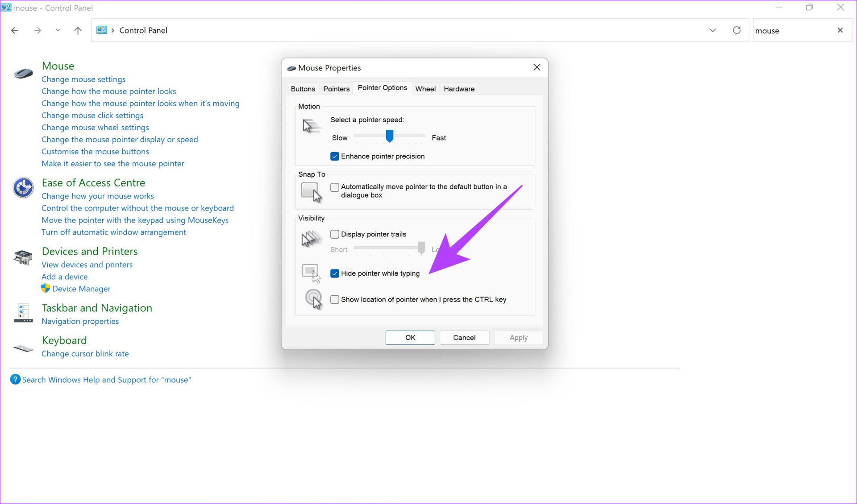Enable show pointer location with CTRL key

point(335,299)
